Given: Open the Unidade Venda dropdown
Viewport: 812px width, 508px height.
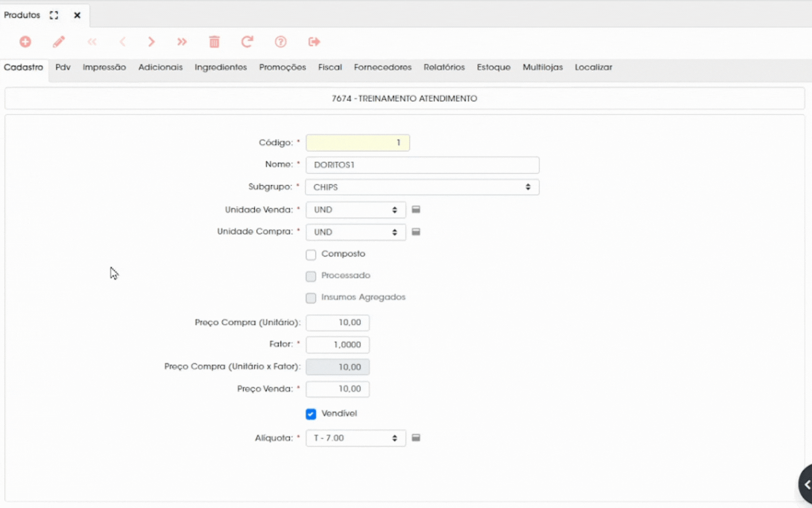Looking at the screenshot, I should pos(355,210).
